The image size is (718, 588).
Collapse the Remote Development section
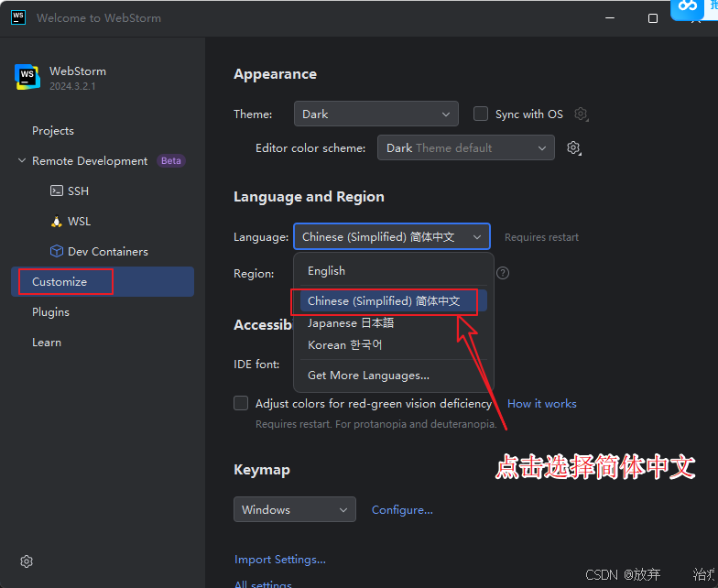tap(22, 161)
